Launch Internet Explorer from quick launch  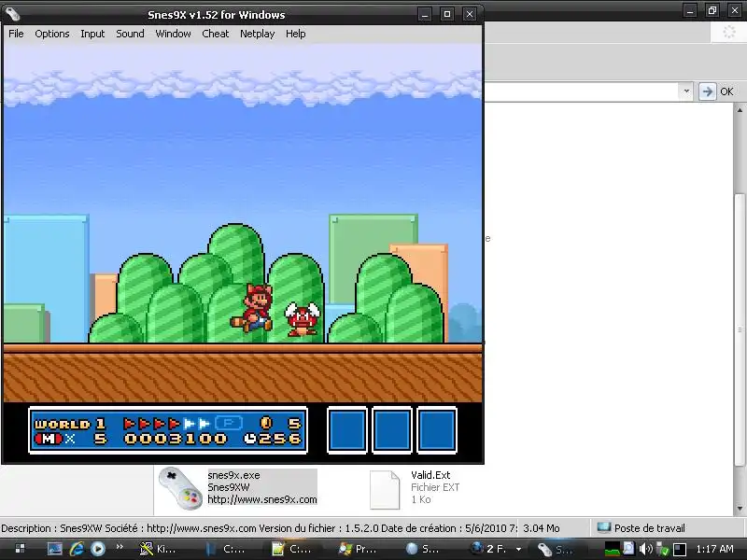(x=77, y=549)
